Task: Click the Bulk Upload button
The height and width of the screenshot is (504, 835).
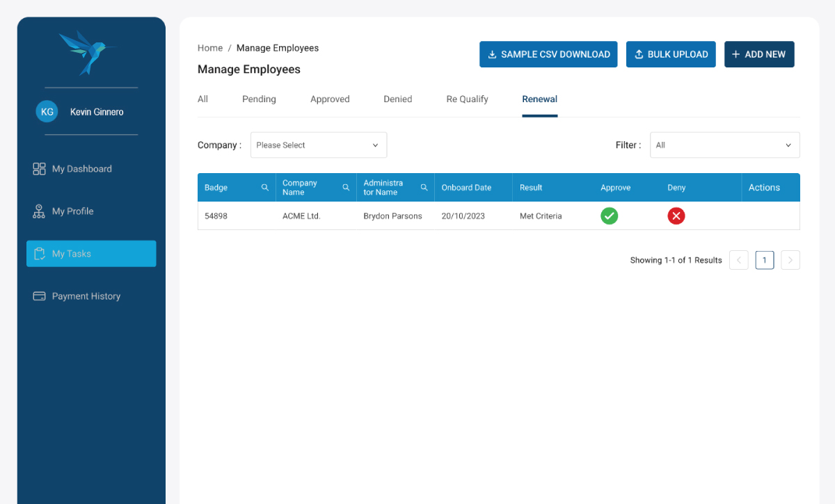Action: tap(671, 54)
